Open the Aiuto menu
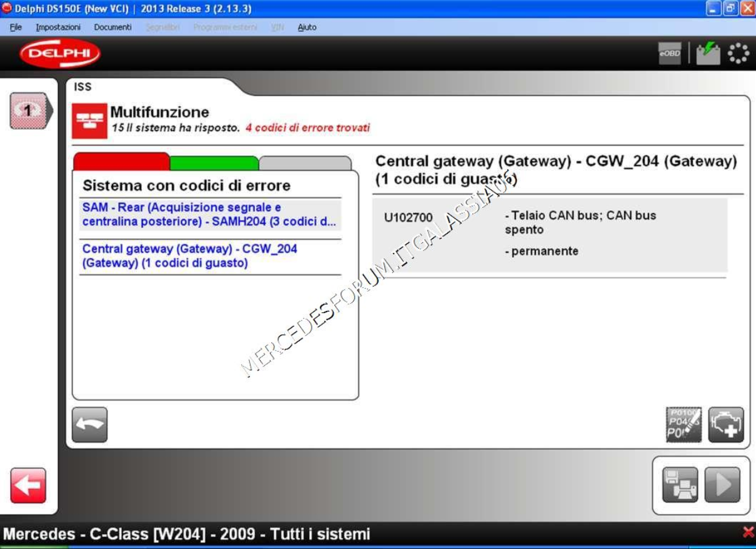Screen dimensions: 756x549 (307, 27)
